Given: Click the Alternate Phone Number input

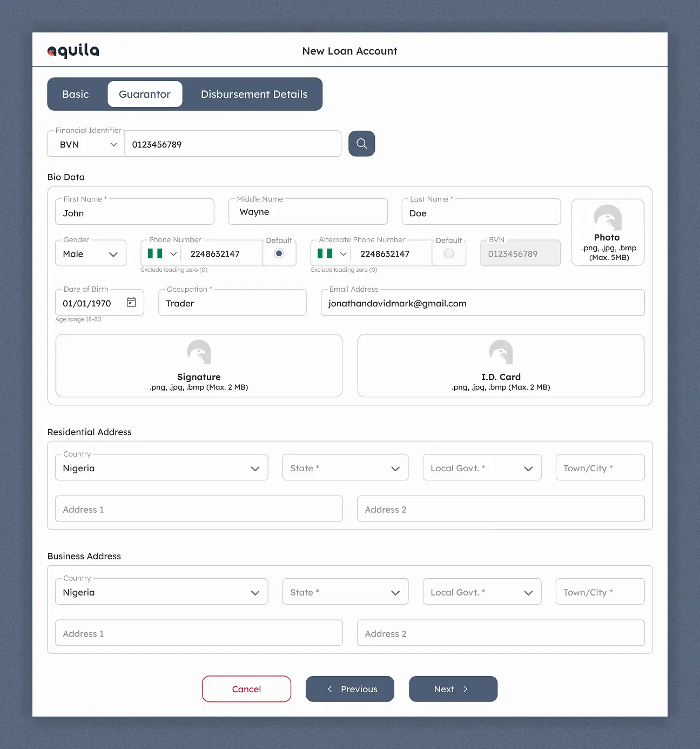Looking at the screenshot, I should [392, 253].
